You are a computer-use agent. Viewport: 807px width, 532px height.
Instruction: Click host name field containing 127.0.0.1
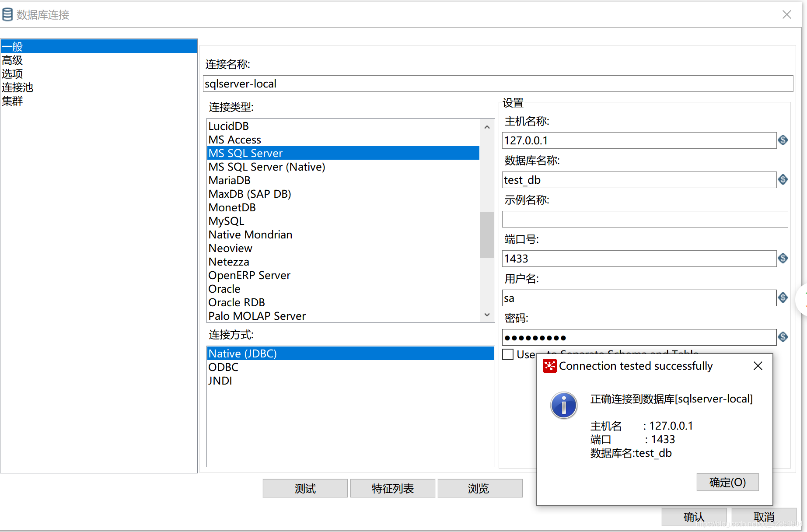(x=639, y=140)
